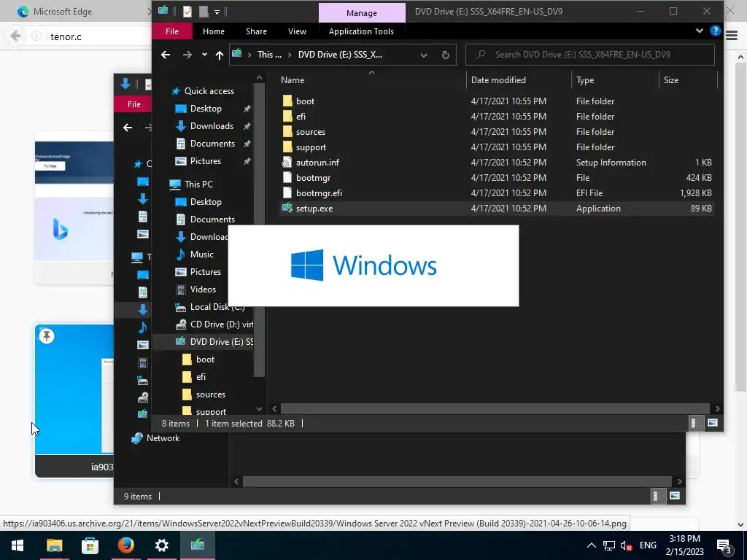This screenshot has height=560, width=747.
Task: Open explorer Help icon
Action: [x=715, y=31]
